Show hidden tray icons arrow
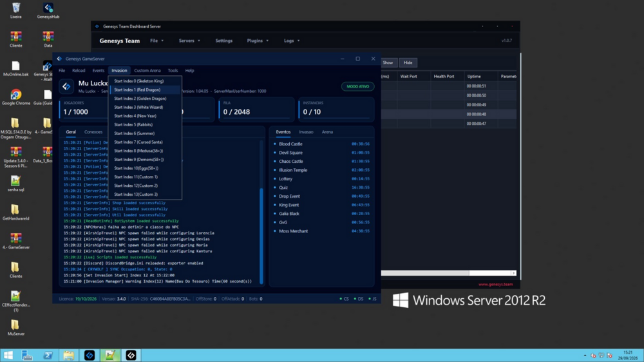Screen dimensions: 644x362 (585, 356)
